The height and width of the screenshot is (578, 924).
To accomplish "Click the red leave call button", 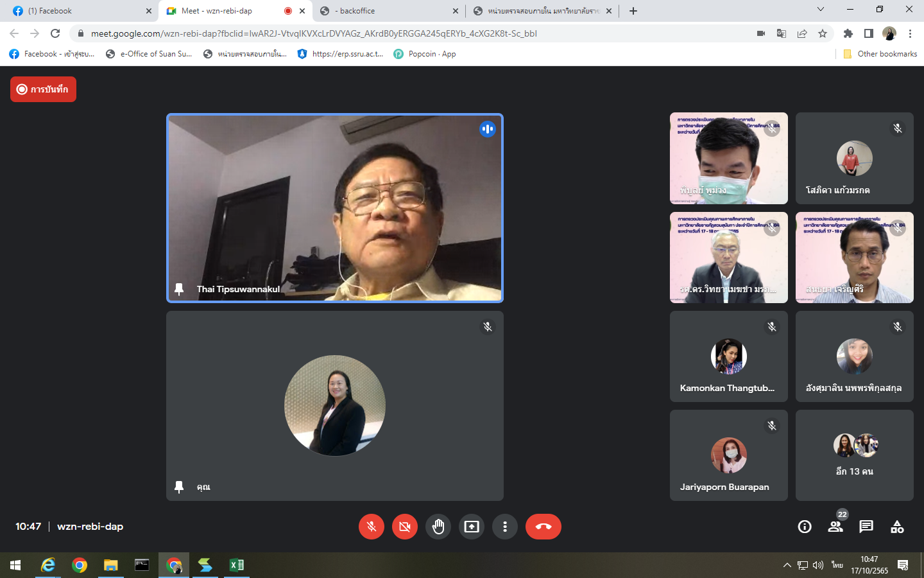I will [x=543, y=527].
